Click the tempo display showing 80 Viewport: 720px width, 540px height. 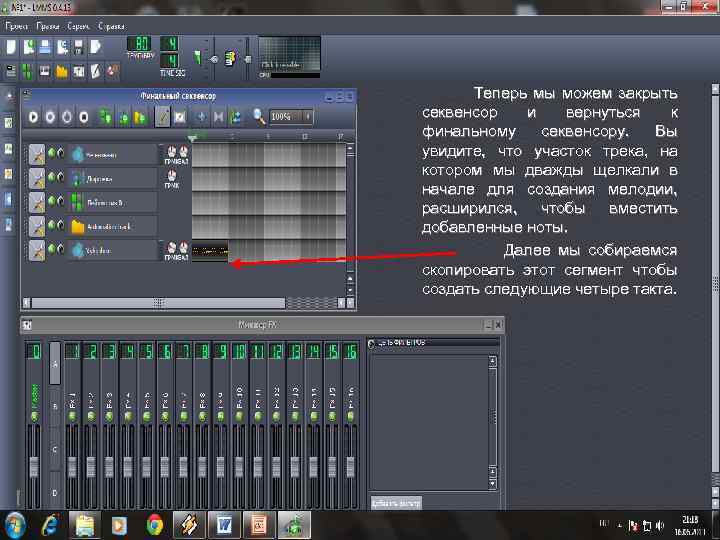point(140,44)
